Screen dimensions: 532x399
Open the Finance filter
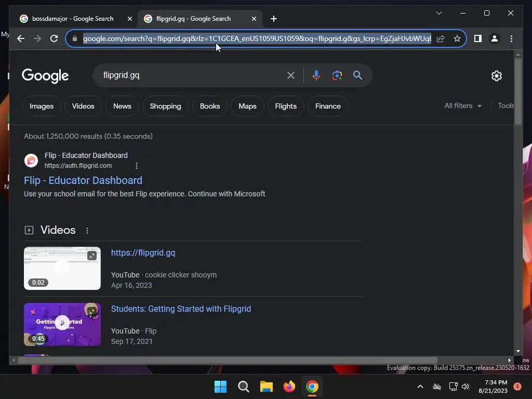[328, 106]
